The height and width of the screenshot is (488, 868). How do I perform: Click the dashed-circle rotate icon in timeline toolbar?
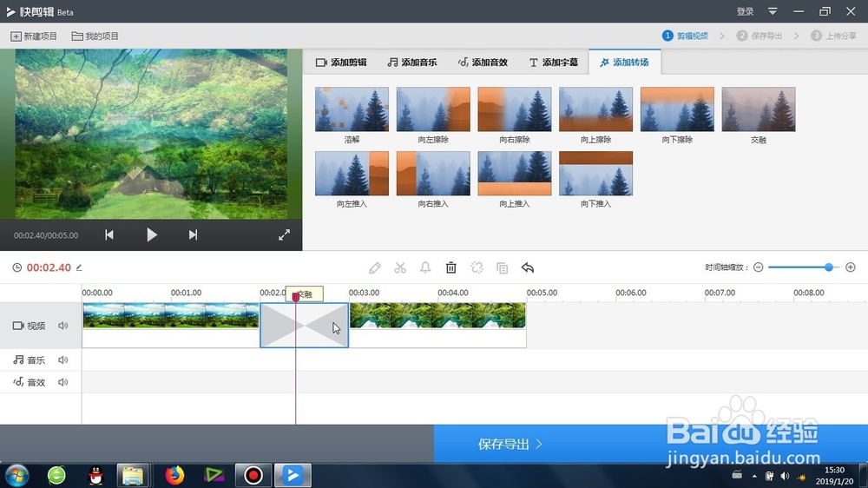click(477, 268)
